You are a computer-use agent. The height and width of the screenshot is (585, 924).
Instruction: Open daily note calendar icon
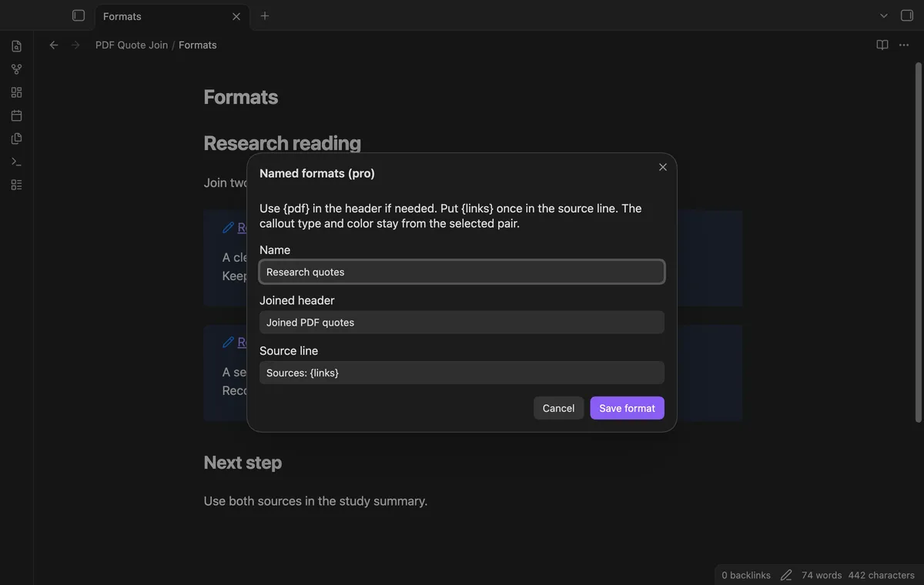tap(16, 115)
